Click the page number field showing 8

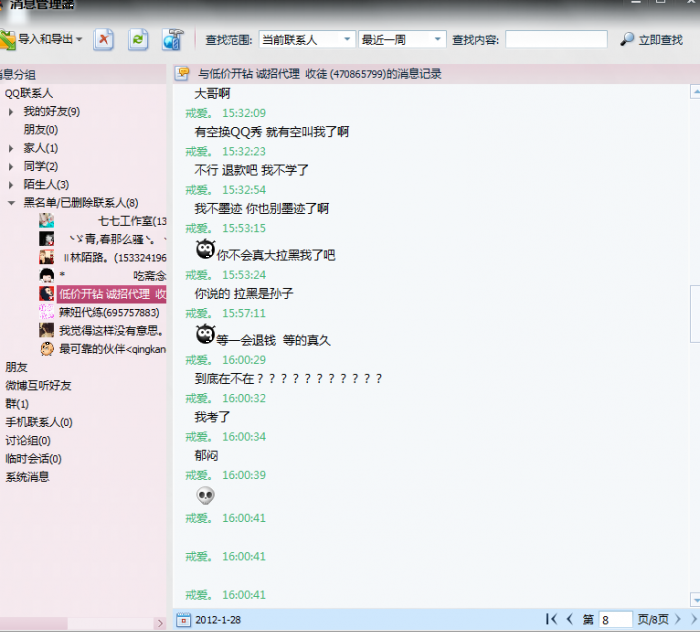pyautogui.click(x=615, y=620)
